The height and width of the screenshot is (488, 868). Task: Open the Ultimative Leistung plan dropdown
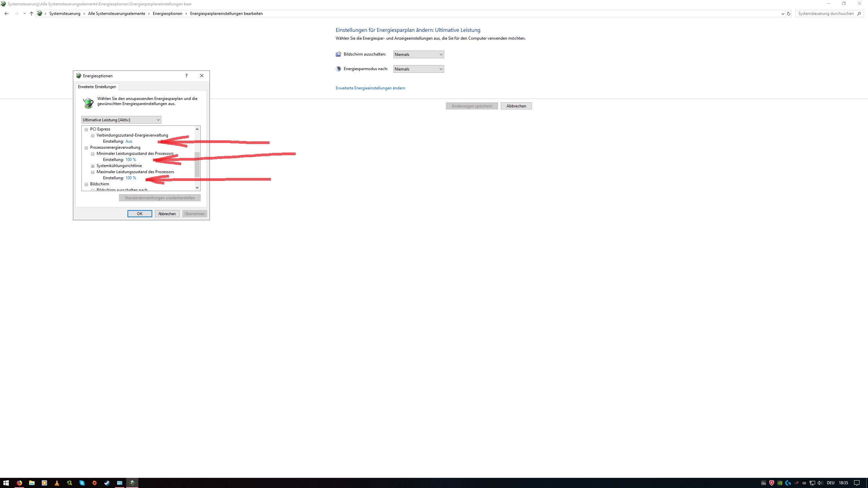[121, 120]
